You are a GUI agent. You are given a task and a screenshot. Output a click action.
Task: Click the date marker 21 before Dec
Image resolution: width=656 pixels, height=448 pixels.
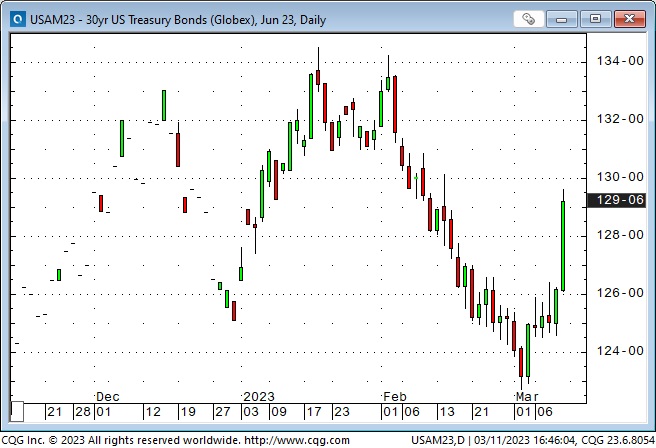[x=55, y=412]
